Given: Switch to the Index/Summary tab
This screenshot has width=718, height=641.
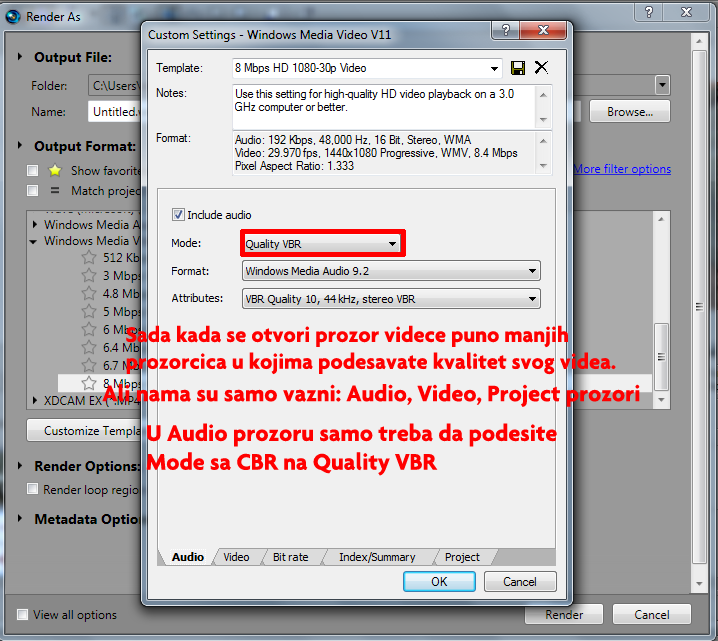Looking at the screenshot, I should click(377, 557).
